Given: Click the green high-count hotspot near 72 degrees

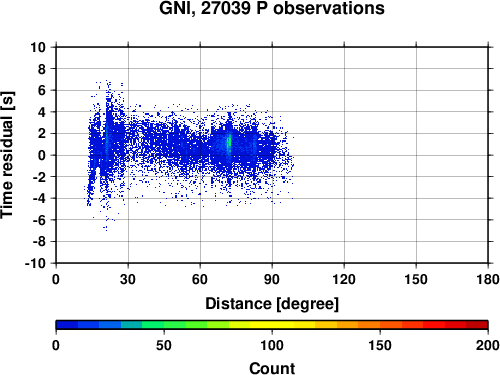Looking at the screenshot, I should click(229, 143).
